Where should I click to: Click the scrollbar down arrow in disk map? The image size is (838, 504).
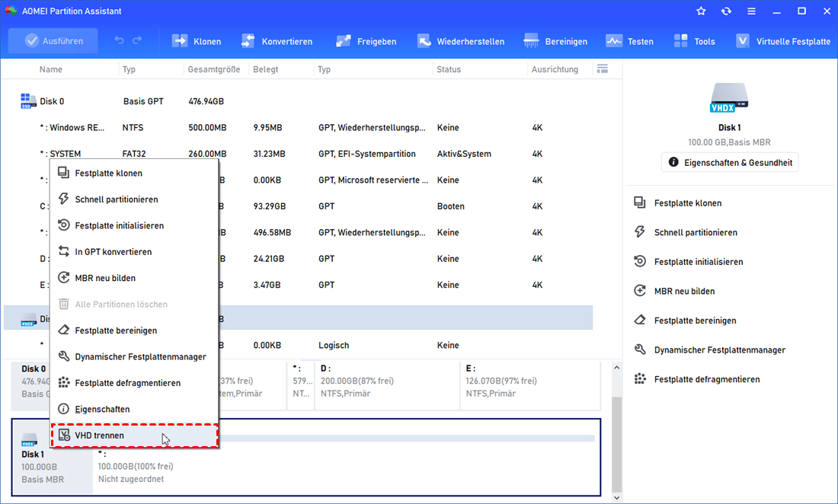616,498
